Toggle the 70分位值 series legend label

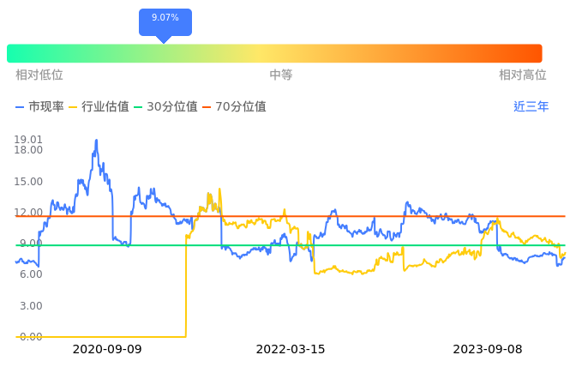click(x=240, y=107)
